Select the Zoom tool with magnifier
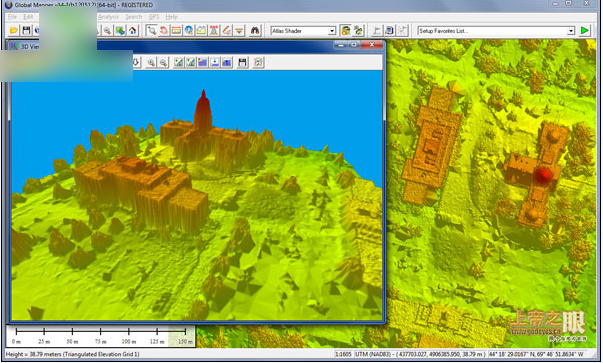Image resolution: width=603 pixels, height=363 pixels. [152, 30]
